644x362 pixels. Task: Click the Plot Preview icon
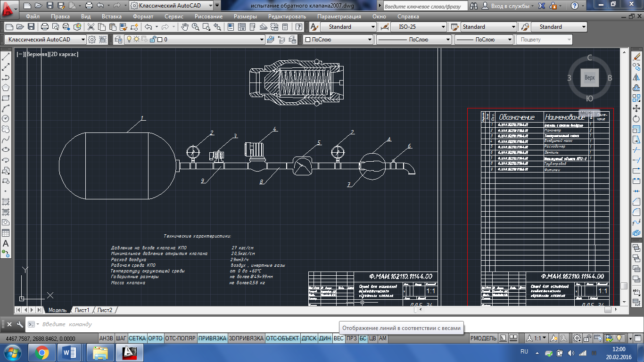[x=56, y=27]
